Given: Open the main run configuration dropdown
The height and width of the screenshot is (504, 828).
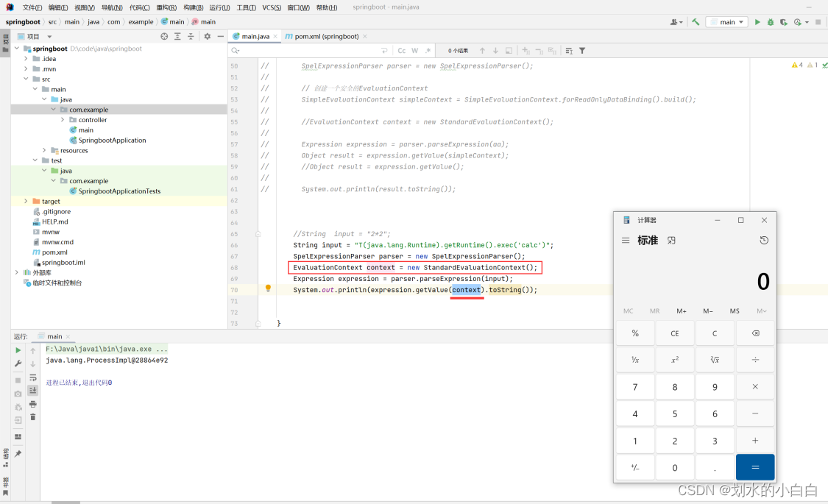Looking at the screenshot, I should pos(727,22).
